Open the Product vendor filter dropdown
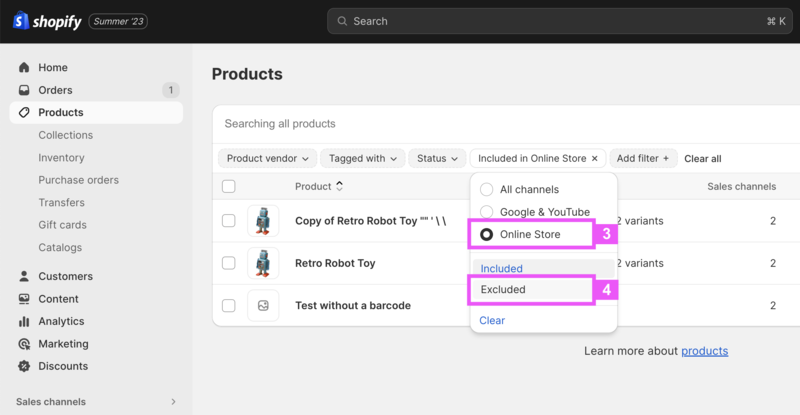The width and height of the screenshot is (800, 415). (x=267, y=158)
